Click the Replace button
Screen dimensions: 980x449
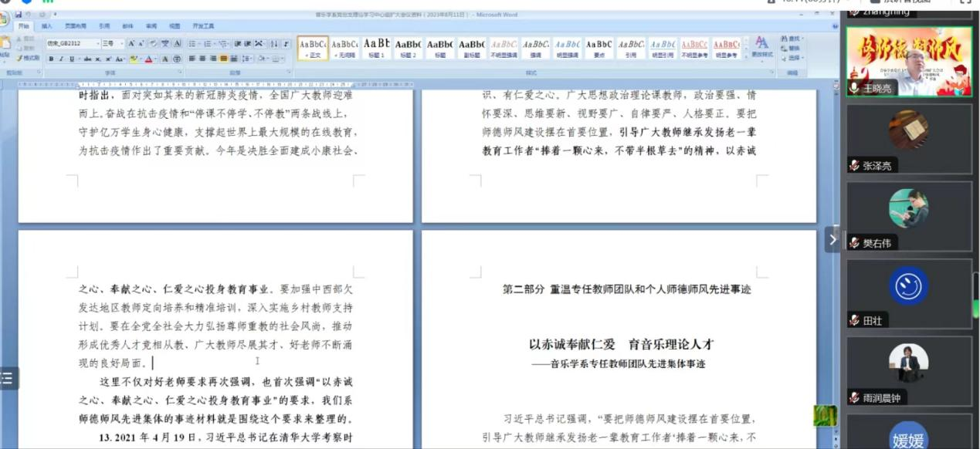pyautogui.click(x=792, y=48)
